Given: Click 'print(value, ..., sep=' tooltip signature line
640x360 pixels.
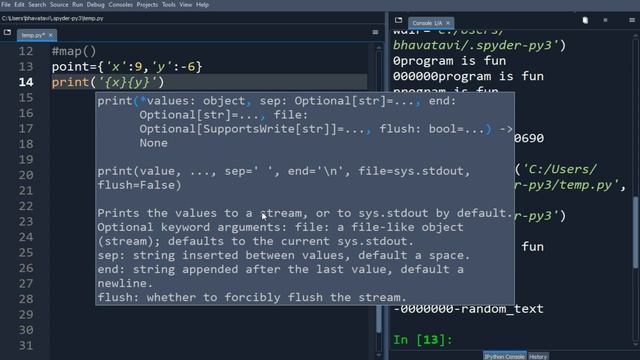Looking at the screenshot, I should click(x=284, y=171).
